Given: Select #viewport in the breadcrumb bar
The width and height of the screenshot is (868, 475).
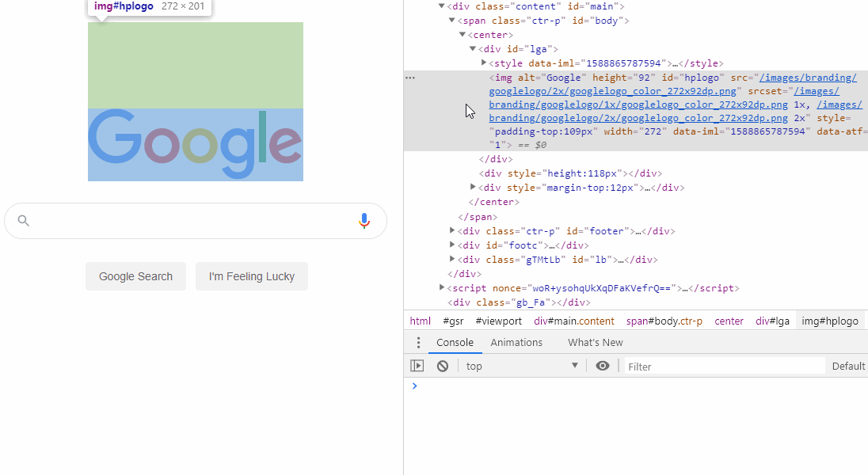Looking at the screenshot, I should (x=499, y=321).
